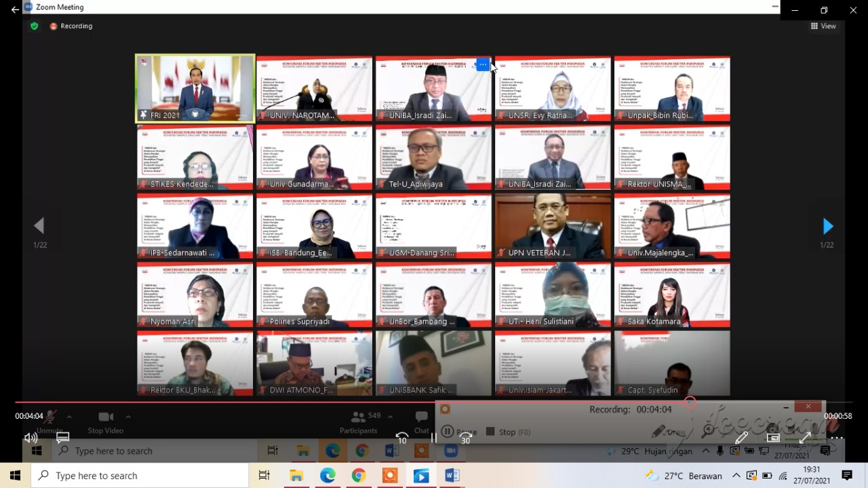
Task: Expand the chevron next to Unmute
Action: point(68,417)
